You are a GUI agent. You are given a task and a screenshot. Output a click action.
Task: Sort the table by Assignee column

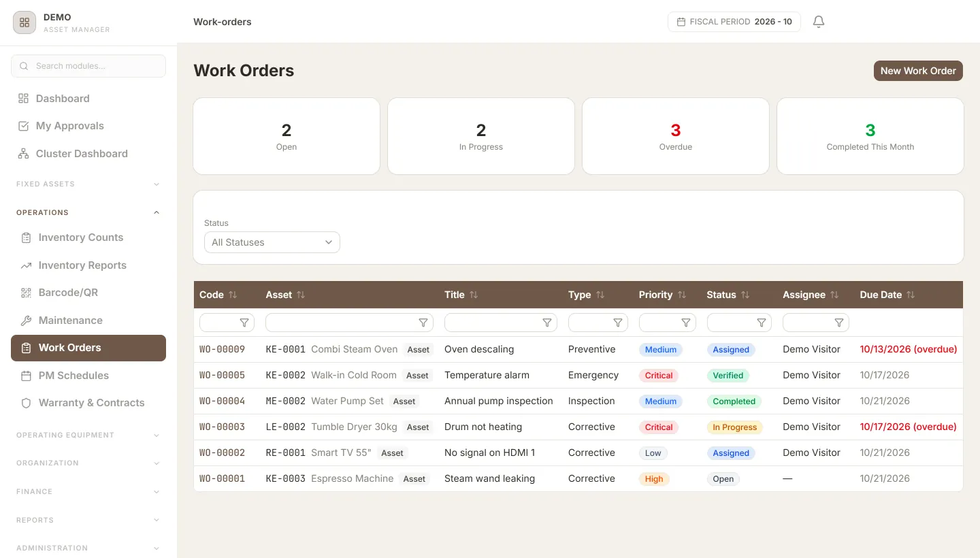tap(834, 295)
